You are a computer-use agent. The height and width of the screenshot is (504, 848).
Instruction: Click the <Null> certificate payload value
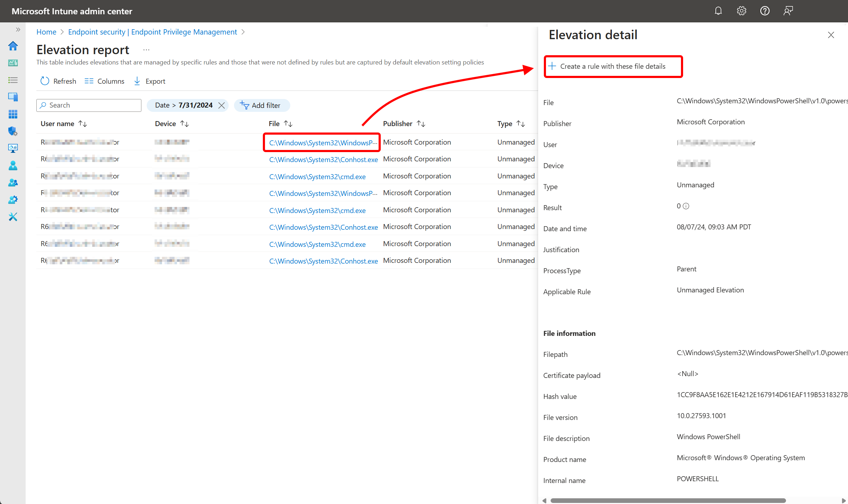point(687,374)
